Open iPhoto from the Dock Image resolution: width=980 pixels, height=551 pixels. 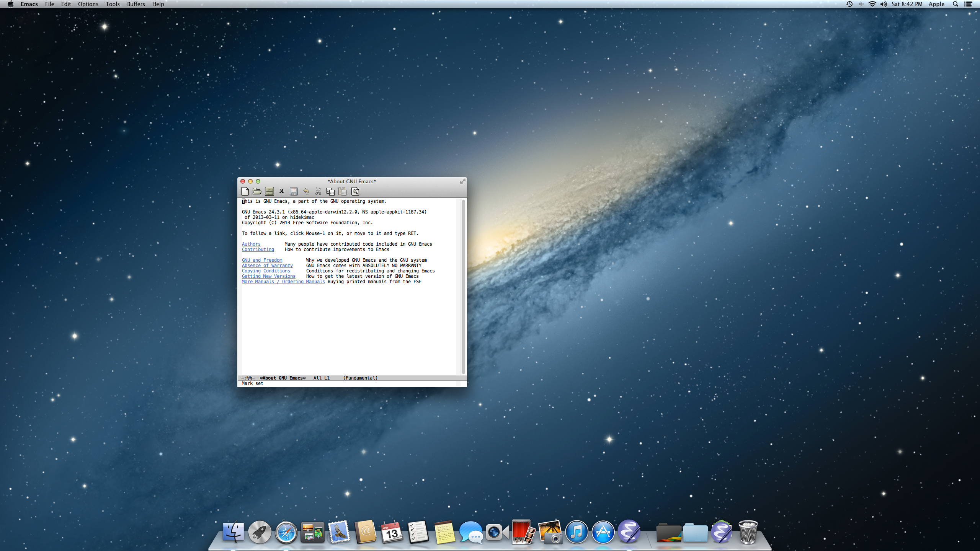(550, 532)
